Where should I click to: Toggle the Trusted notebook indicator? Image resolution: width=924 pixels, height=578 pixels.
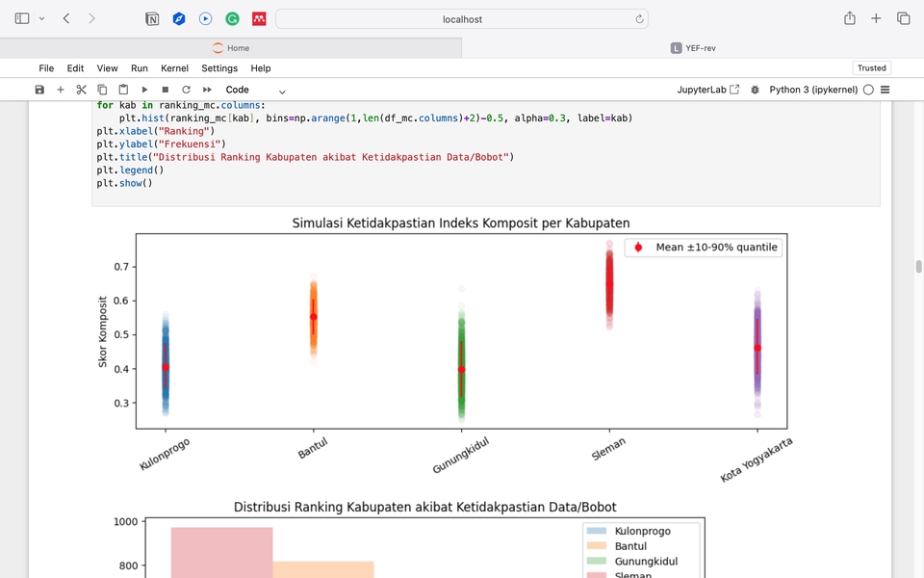coord(871,68)
